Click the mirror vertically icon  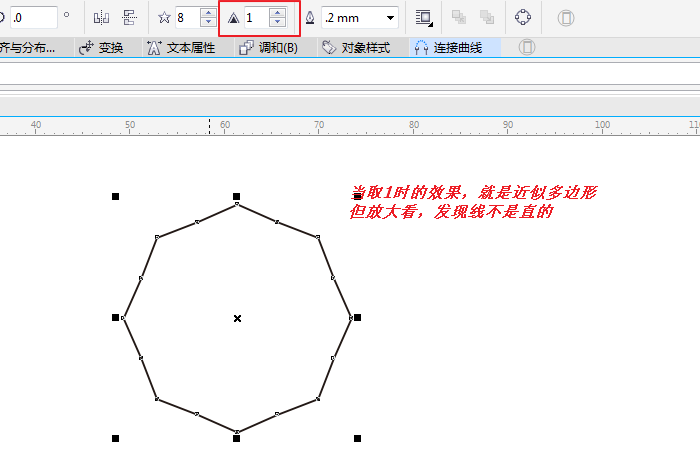[129, 18]
